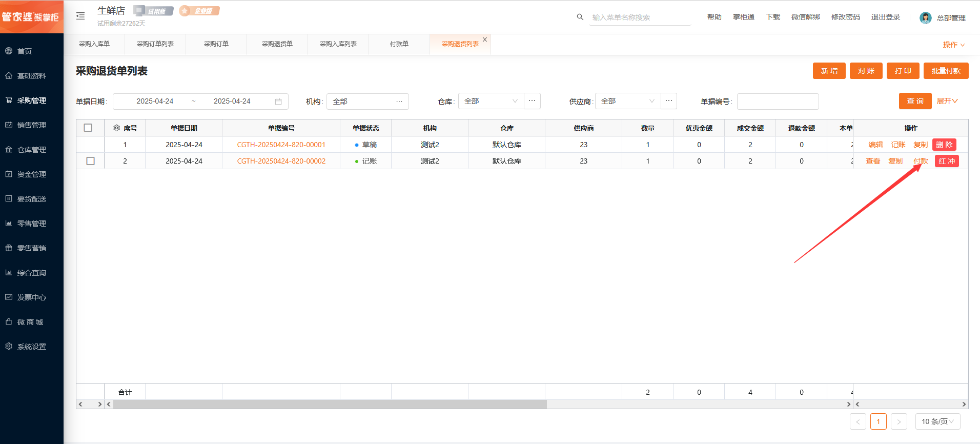Click the 批量付款 button
980x444 pixels.
(946, 71)
